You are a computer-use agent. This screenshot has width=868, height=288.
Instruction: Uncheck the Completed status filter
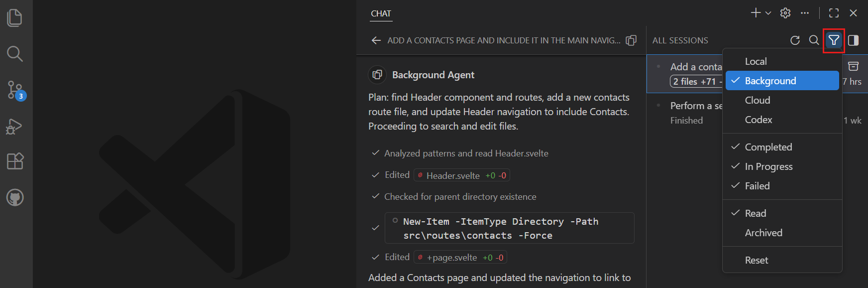782,147
